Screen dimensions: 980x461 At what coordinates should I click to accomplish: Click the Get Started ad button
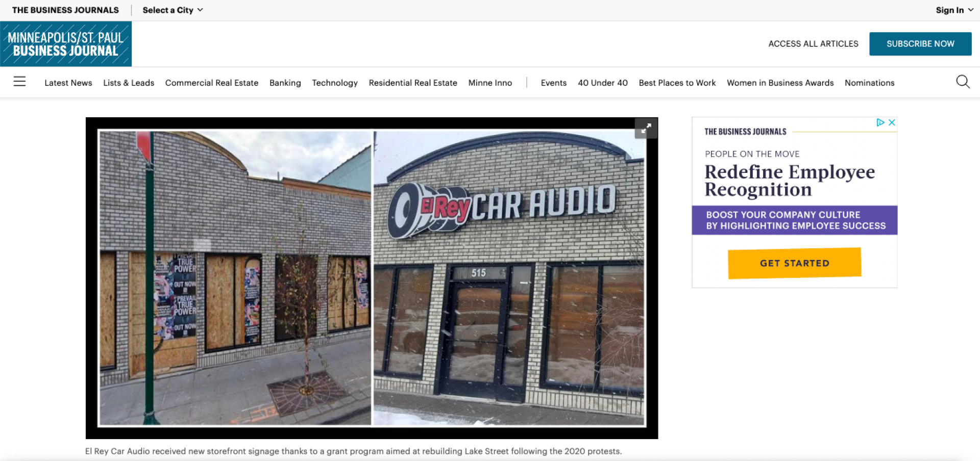[795, 263]
